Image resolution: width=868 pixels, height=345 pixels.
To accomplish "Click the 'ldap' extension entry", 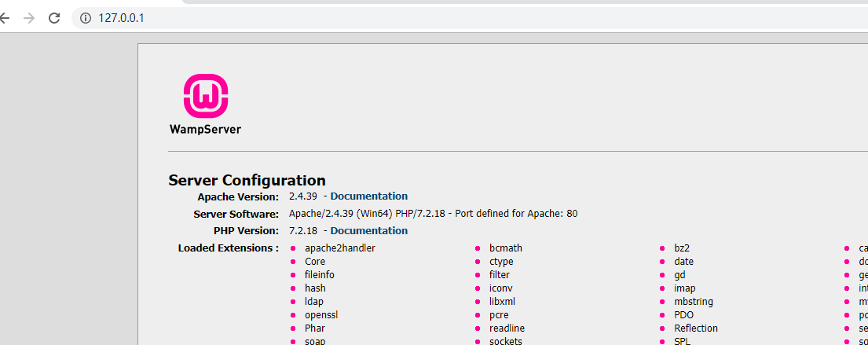I will tap(314, 302).
